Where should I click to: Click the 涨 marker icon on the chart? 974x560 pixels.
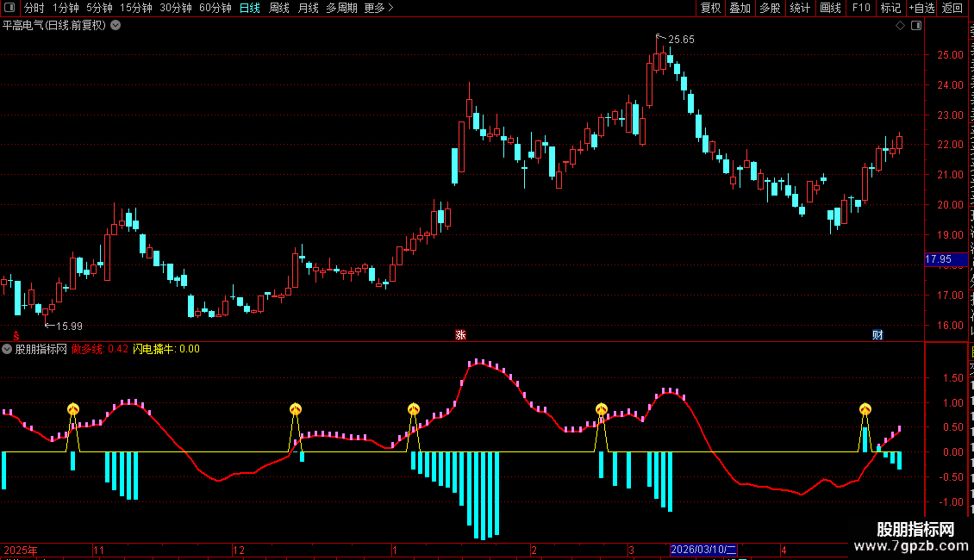point(460,334)
